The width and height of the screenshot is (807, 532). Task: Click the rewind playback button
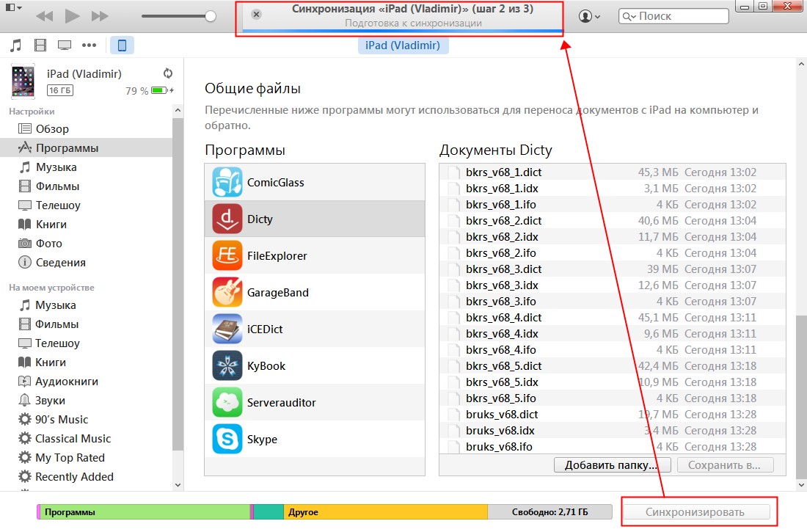45,16
